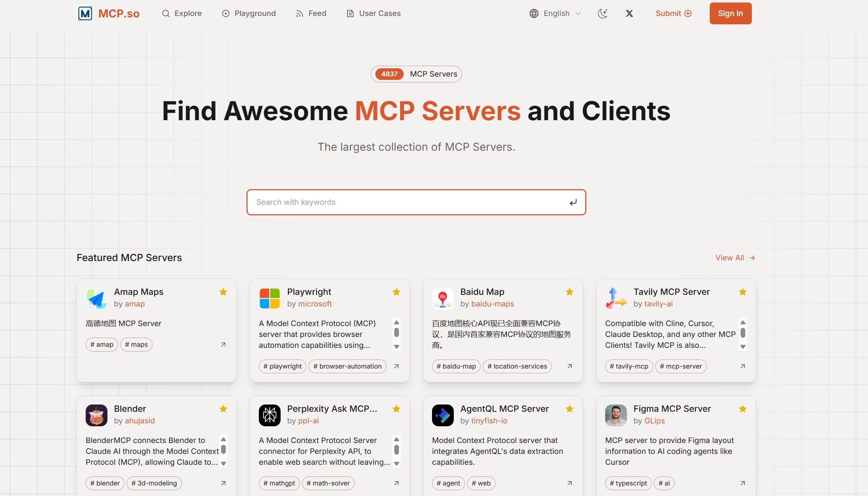Select the # amap tag

(102, 345)
